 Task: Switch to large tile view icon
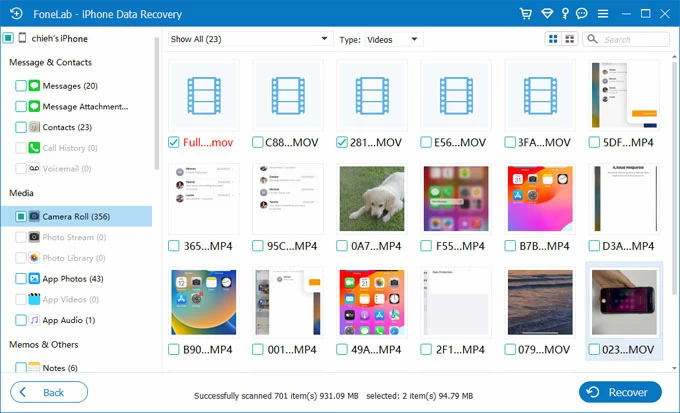tap(570, 39)
